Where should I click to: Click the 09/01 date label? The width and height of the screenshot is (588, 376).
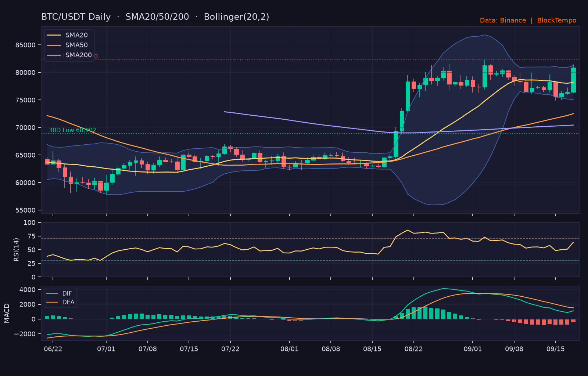point(473,349)
